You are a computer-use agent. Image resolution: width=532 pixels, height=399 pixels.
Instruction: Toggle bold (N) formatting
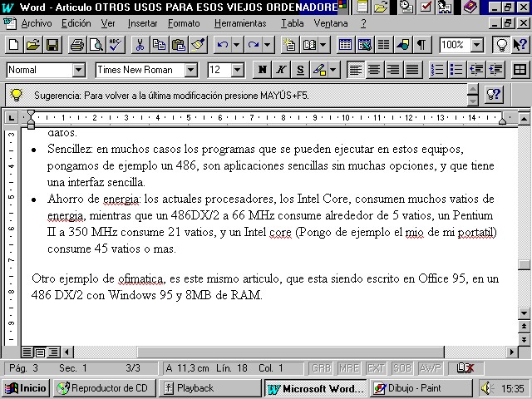pos(263,70)
